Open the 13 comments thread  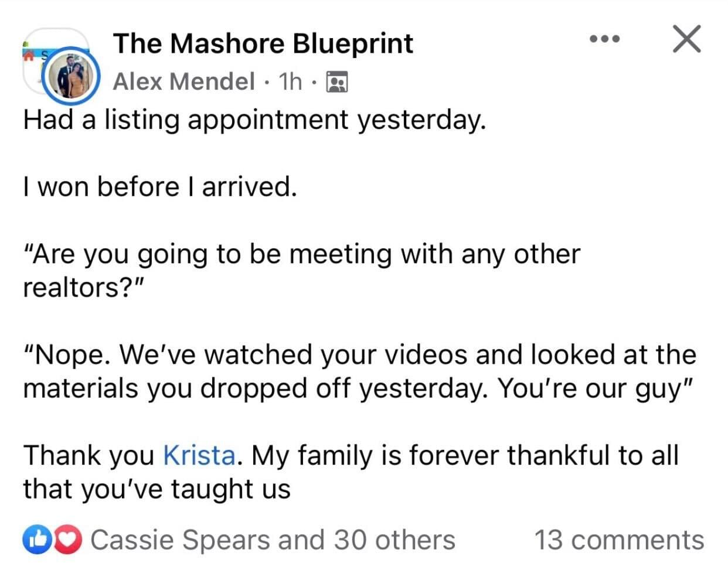click(x=619, y=540)
